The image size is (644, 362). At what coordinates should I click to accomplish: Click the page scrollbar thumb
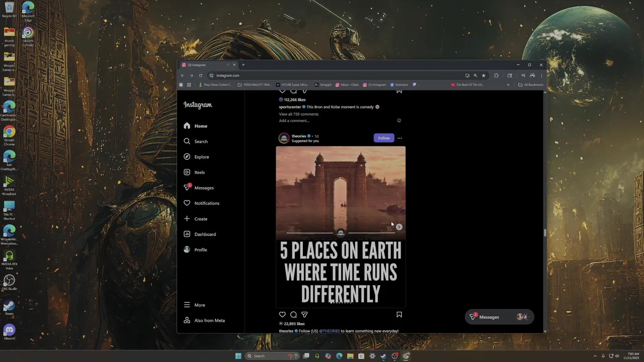(545, 233)
